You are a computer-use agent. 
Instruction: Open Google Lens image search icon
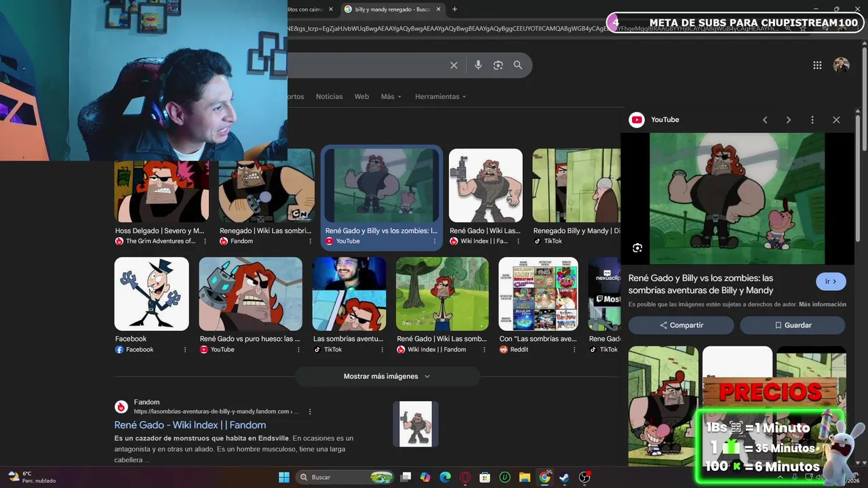point(498,65)
